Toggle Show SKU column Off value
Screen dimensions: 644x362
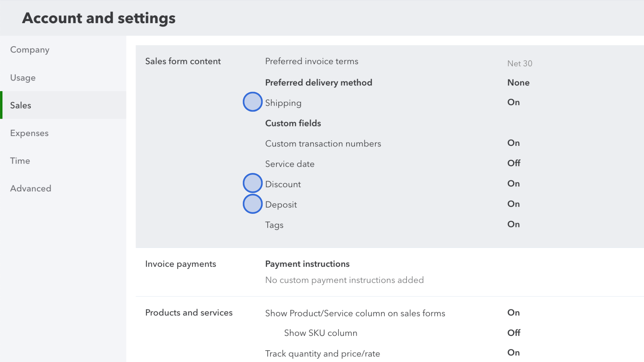(x=514, y=333)
